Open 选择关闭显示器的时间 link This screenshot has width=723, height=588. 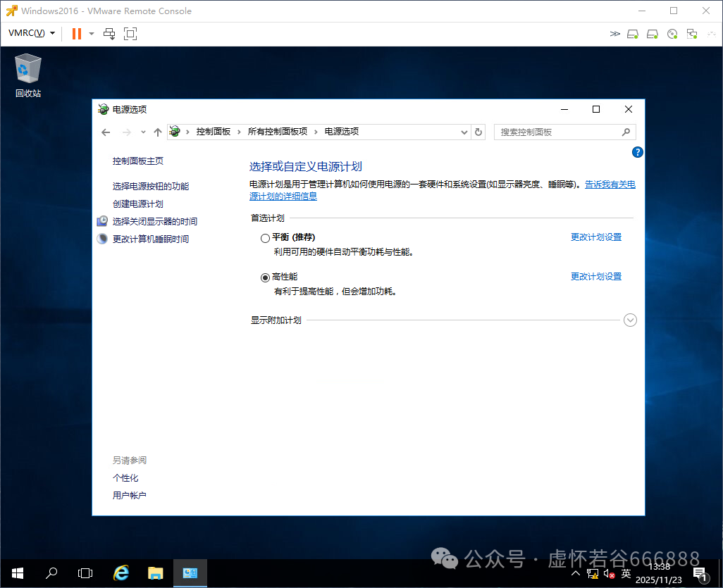[x=155, y=221]
